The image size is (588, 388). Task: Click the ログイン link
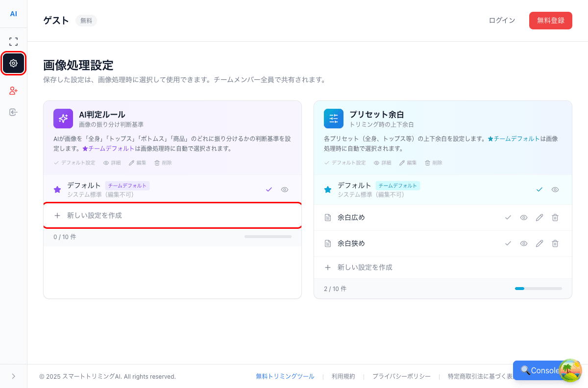pyautogui.click(x=502, y=21)
